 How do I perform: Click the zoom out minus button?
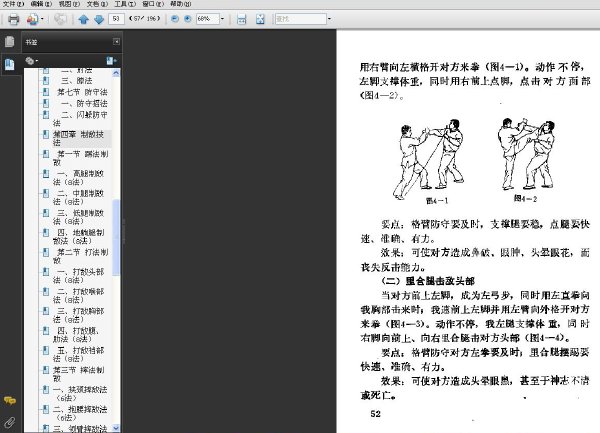tap(175, 18)
